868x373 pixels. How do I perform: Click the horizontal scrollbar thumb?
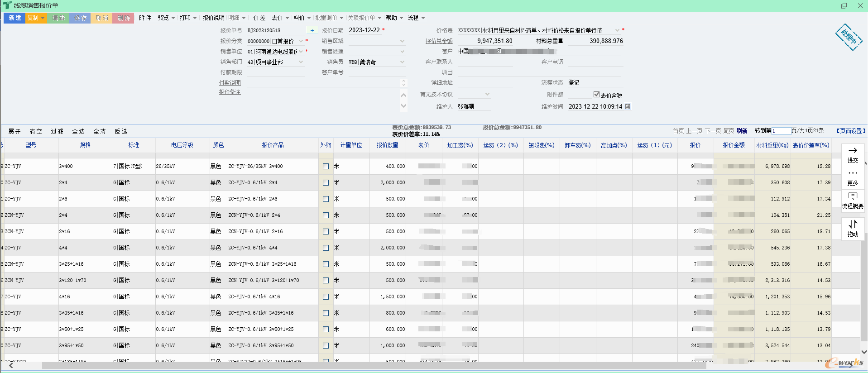click(374, 365)
